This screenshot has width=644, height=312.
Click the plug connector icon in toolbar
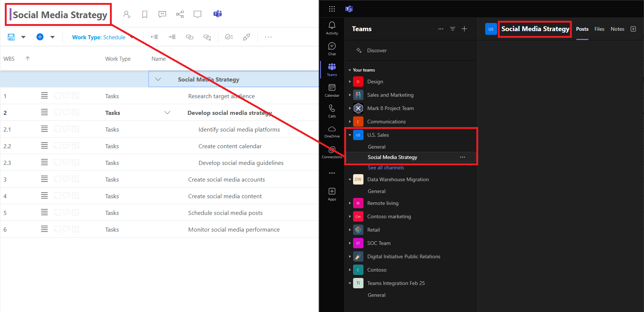(246, 37)
